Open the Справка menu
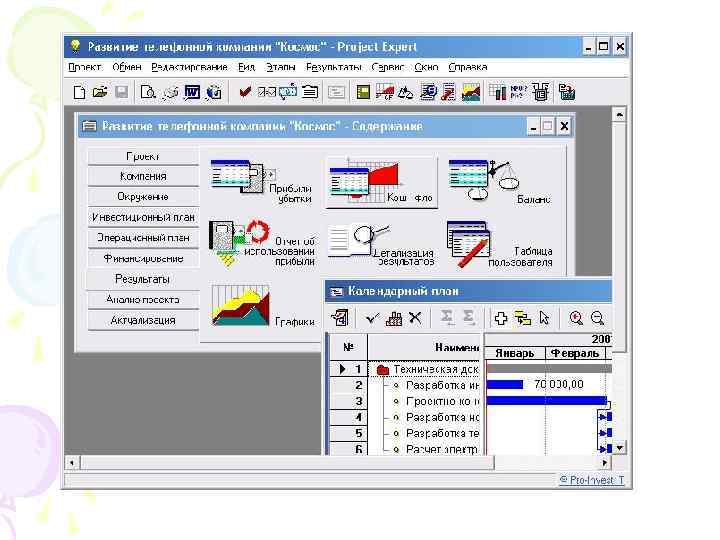Viewport: 720px width, 540px height. point(467,67)
